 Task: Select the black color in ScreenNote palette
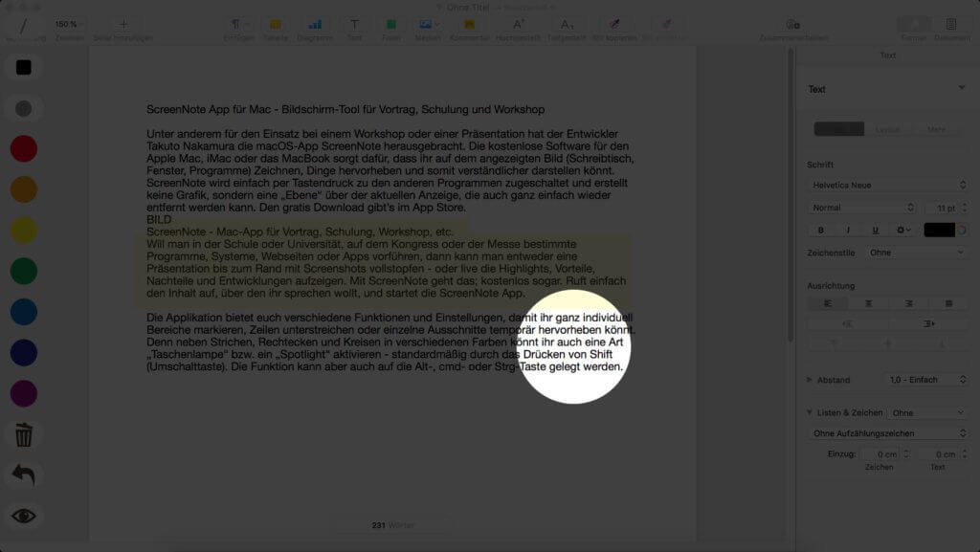(x=24, y=67)
